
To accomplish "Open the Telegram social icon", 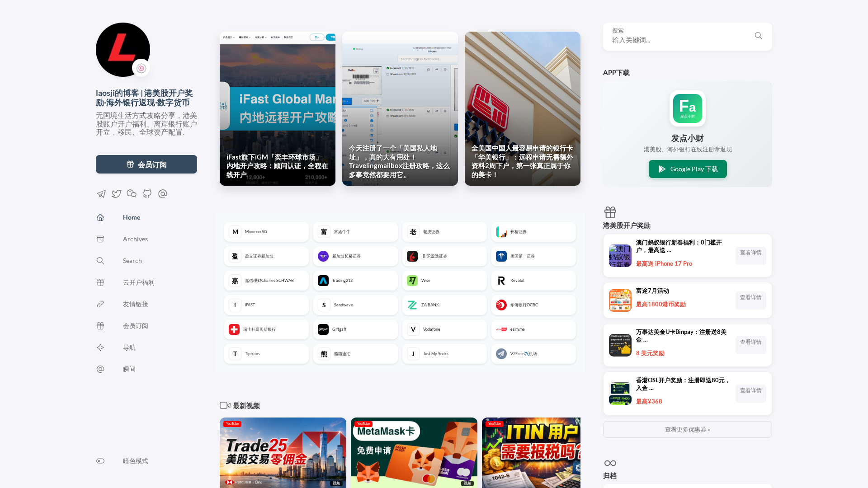I will pyautogui.click(x=101, y=194).
